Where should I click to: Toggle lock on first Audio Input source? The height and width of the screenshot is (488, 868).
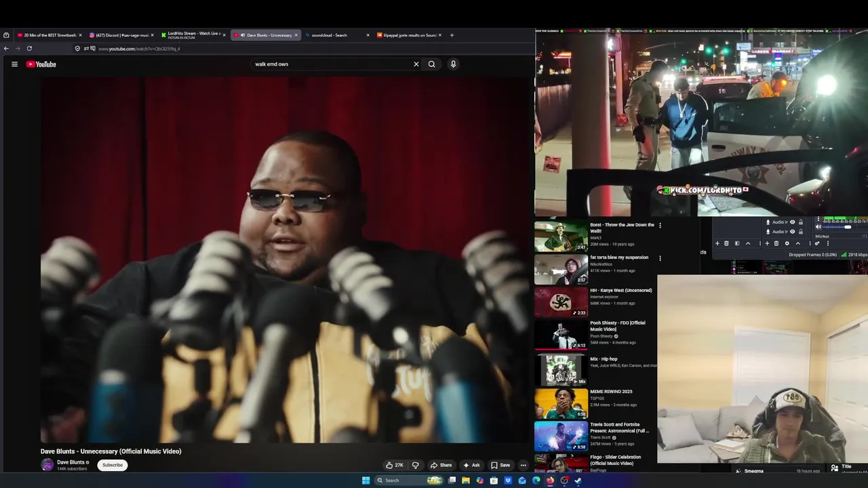(x=801, y=222)
